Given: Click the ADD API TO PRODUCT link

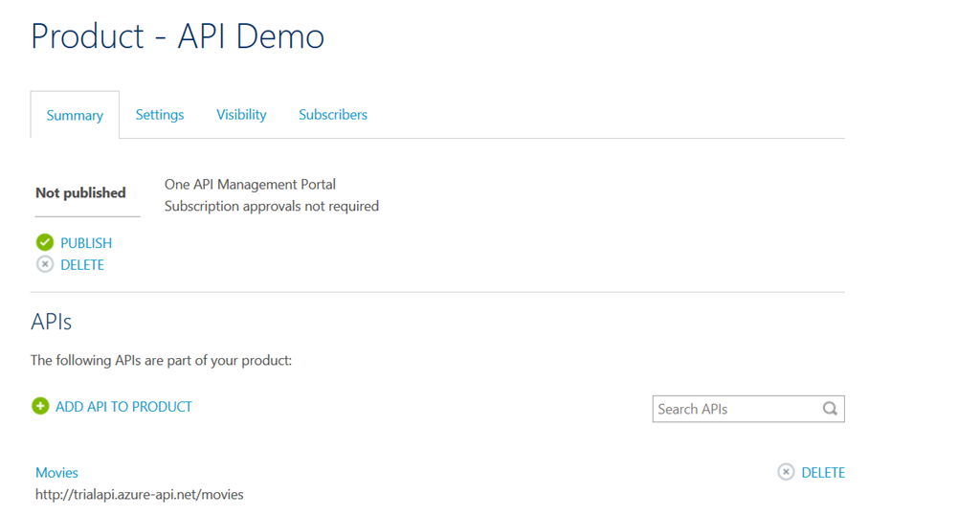Looking at the screenshot, I should pyautogui.click(x=123, y=407).
